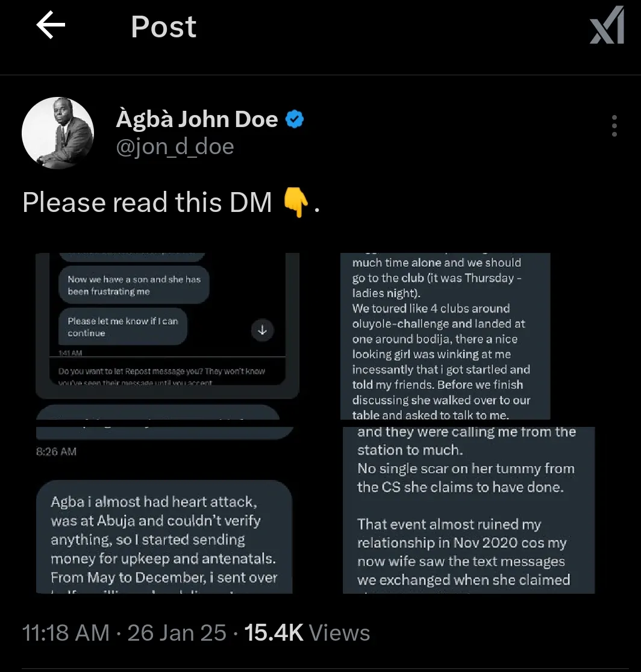Image resolution: width=641 pixels, height=672 pixels.
Task: Open the three-dot more options menu
Action: pyautogui.click(x=614, y=126)
